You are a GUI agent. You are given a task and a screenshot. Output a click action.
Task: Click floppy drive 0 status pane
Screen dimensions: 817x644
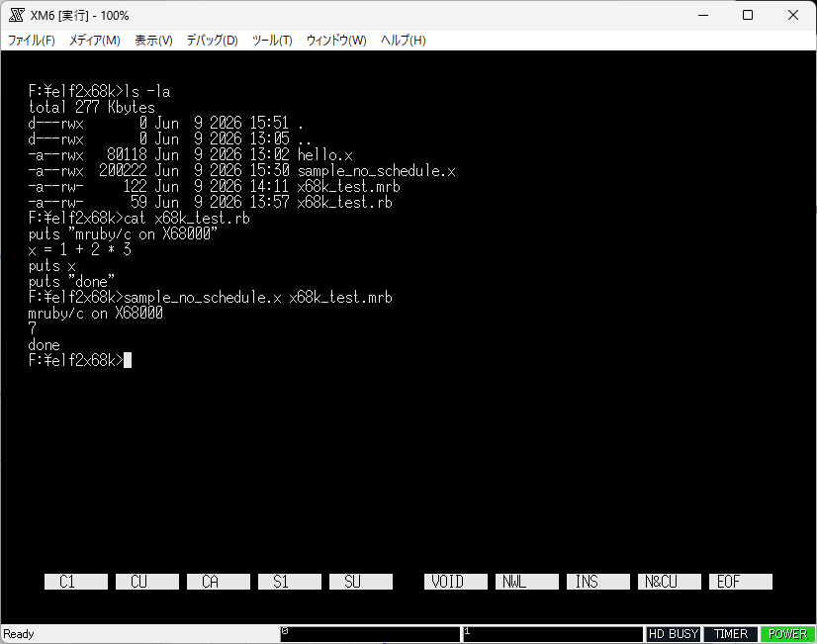pos(370,634)
